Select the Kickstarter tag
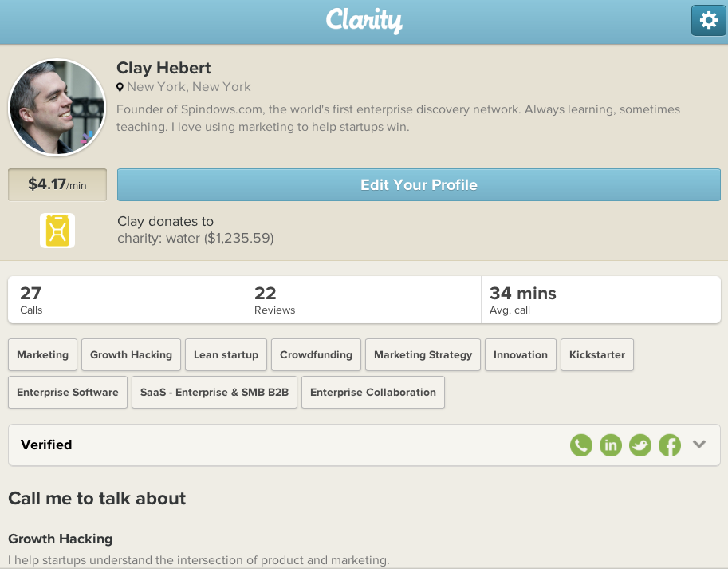Viewport: 728px width, 569px height. click(x=597, y=355)
